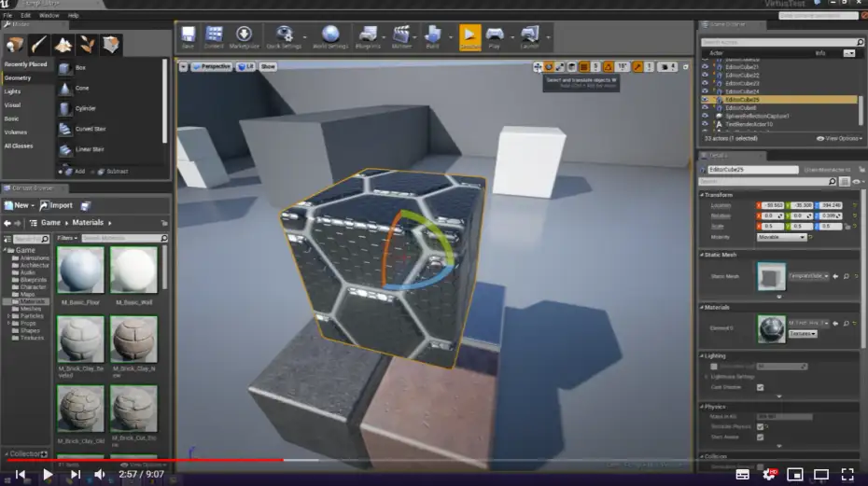Toggle rotation snapping icon in viewport

pos(609,67)
